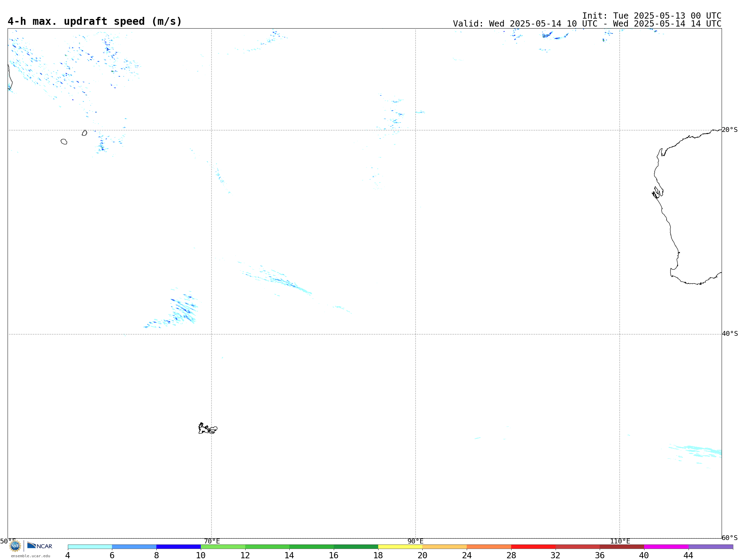Click the bright red 28–32 colorbar segment
Screen dimensions: 744x560
pos(533,547)
